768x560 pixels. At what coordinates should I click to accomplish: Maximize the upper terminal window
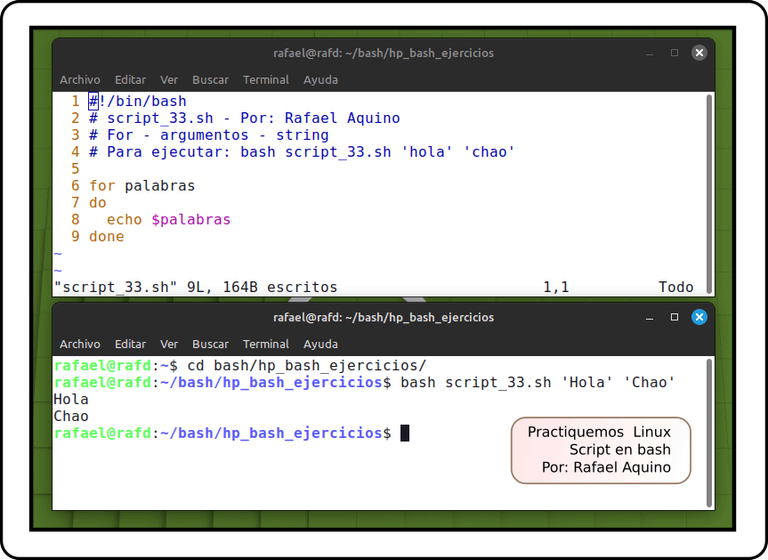pos(674,53)
